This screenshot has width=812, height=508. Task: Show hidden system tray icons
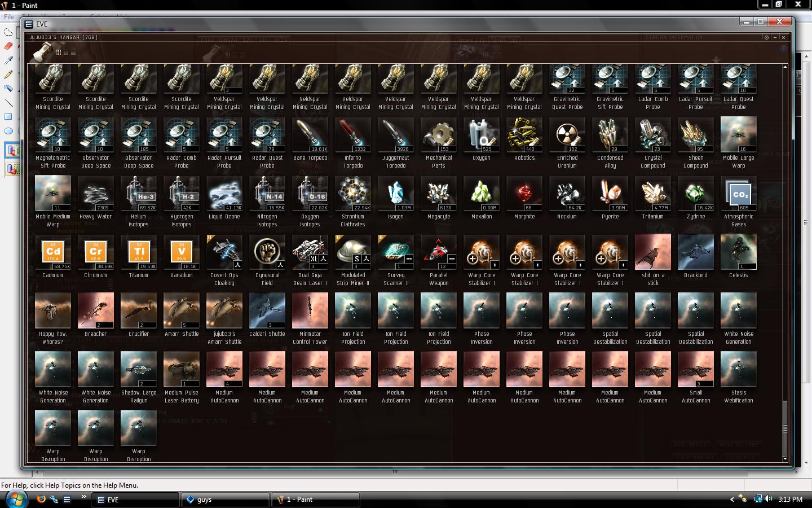pos(732,500)
